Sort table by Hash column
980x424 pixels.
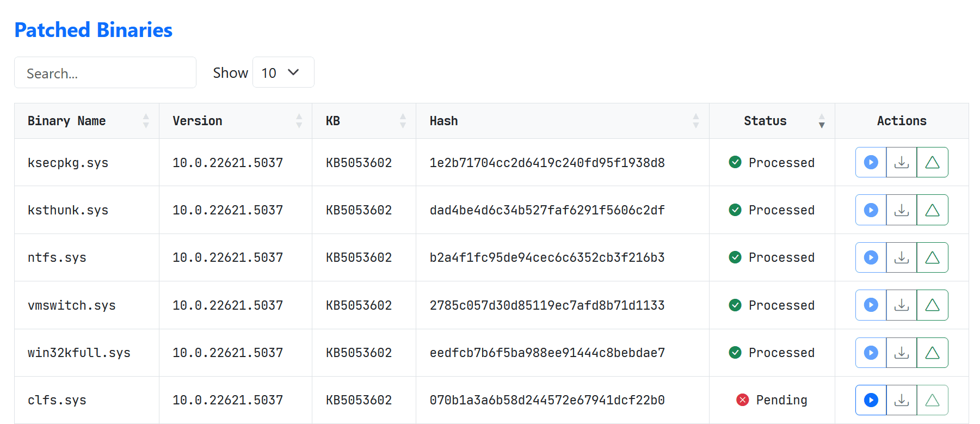(695, 121)
